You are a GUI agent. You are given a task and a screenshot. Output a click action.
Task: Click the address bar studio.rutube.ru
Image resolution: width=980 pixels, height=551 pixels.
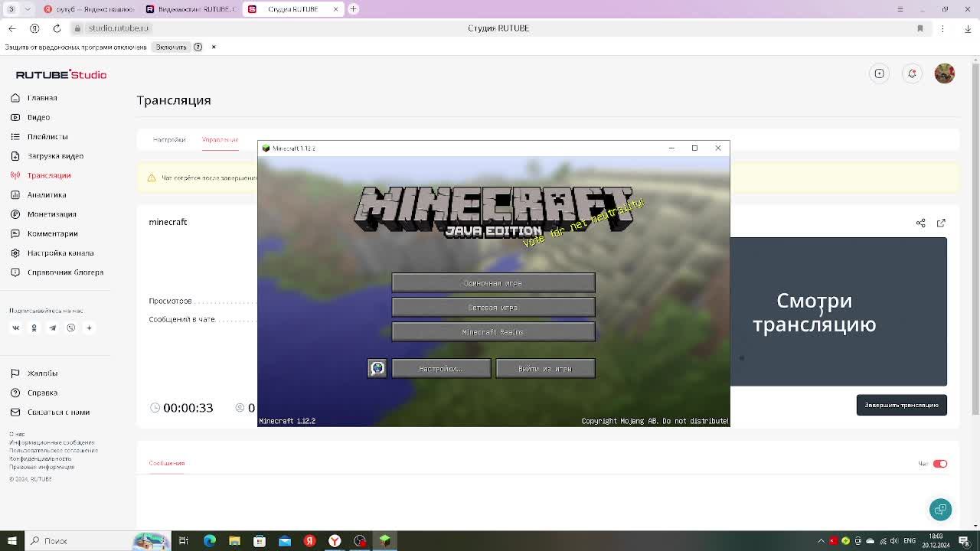[x=119, y=28]
